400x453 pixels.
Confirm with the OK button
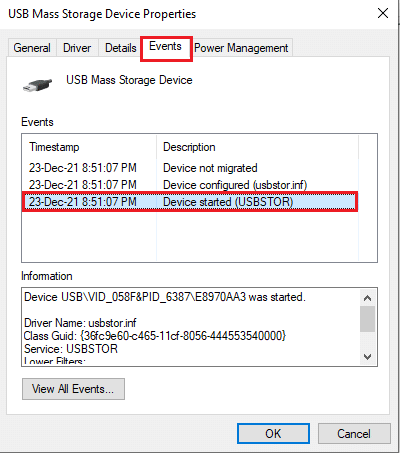click(273, 434)
